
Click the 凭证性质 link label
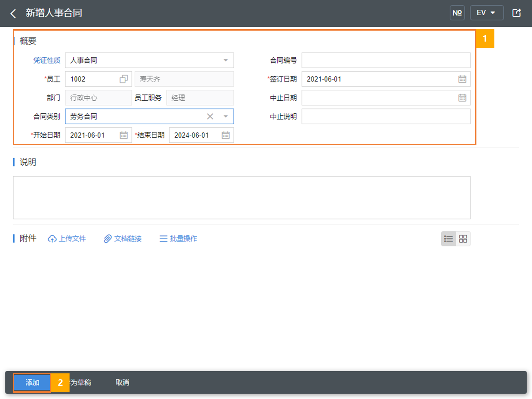(47, 61)
